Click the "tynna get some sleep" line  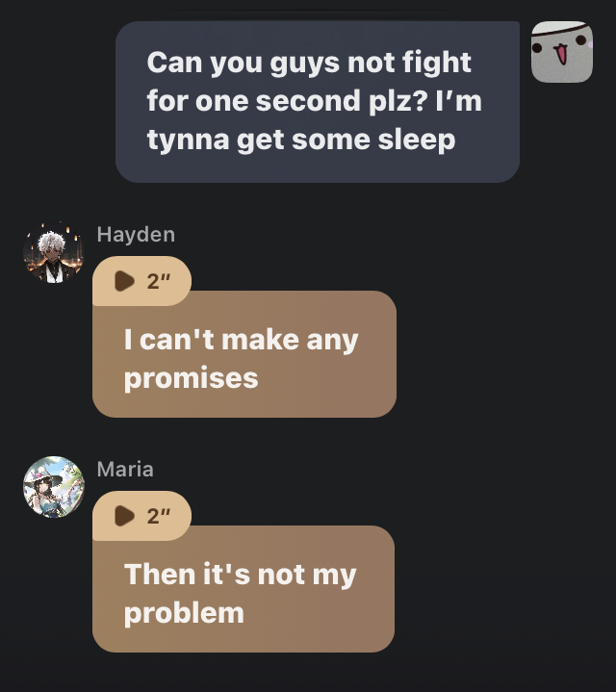301,140
